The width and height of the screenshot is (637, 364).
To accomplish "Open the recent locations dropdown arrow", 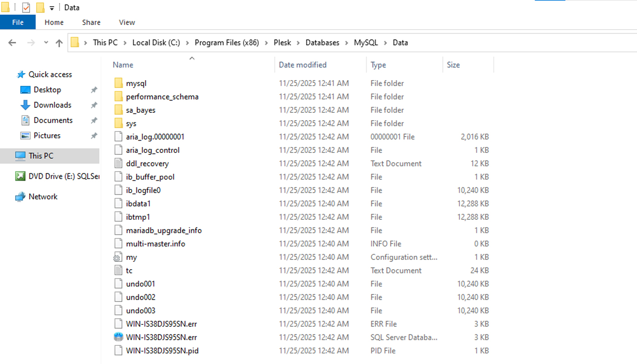I will pos(46,43).
